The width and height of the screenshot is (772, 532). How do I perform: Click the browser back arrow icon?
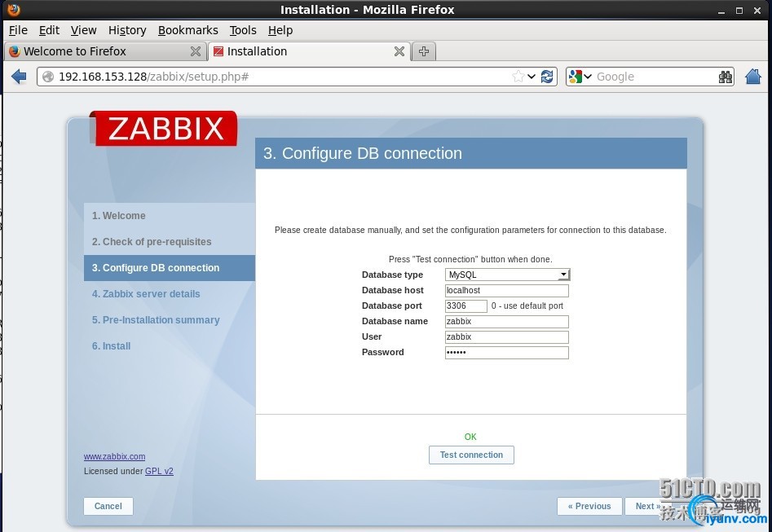(19, 77)
